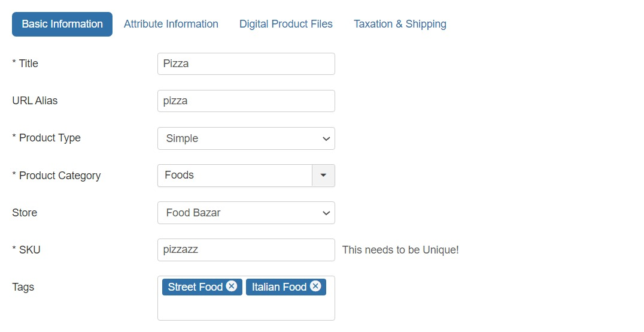Image resolution: width=644 pixels, height=332 pixels.
Task: Open the Taxation & Shipping tab
Action: (400, 24)
